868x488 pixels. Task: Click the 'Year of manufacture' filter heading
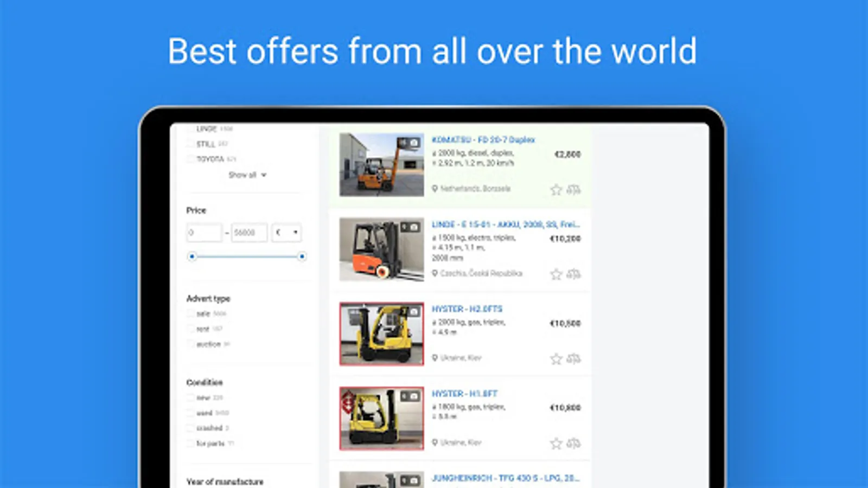[225, 481]
